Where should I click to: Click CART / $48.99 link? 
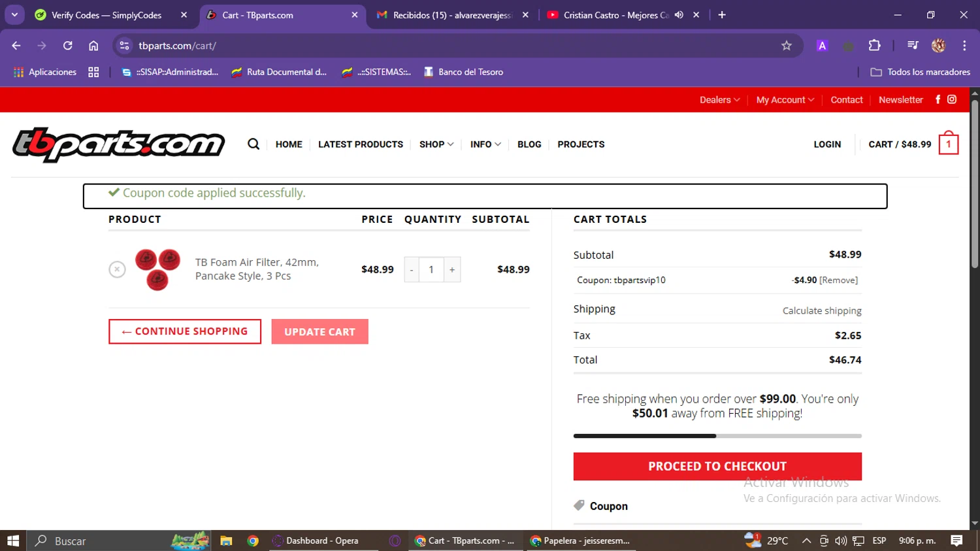(900, 144)
